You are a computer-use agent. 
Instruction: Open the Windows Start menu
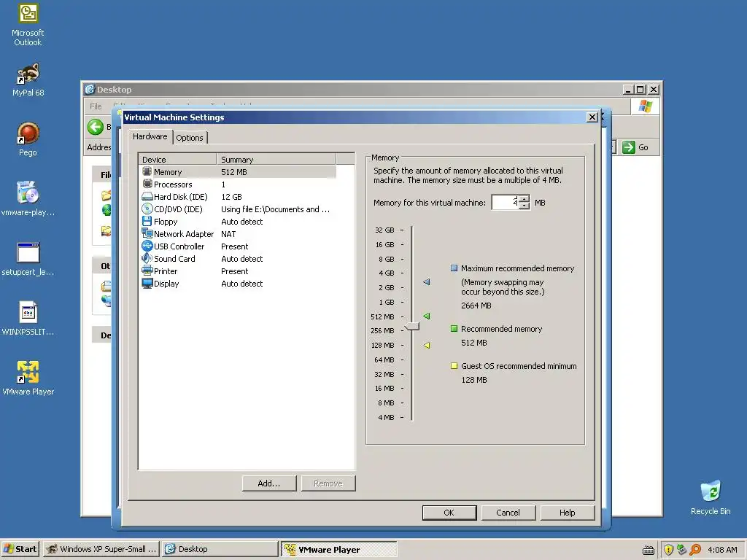click(20, 549)
